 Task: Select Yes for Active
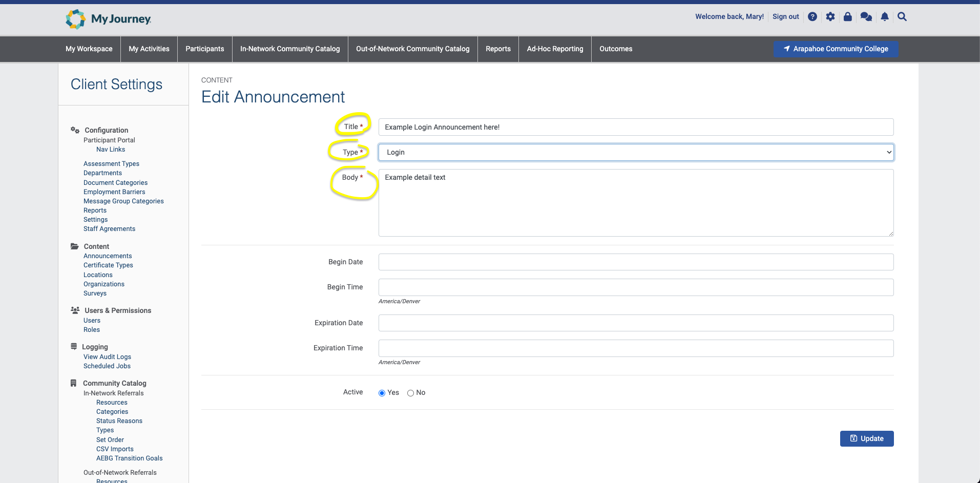click(382, 393)
